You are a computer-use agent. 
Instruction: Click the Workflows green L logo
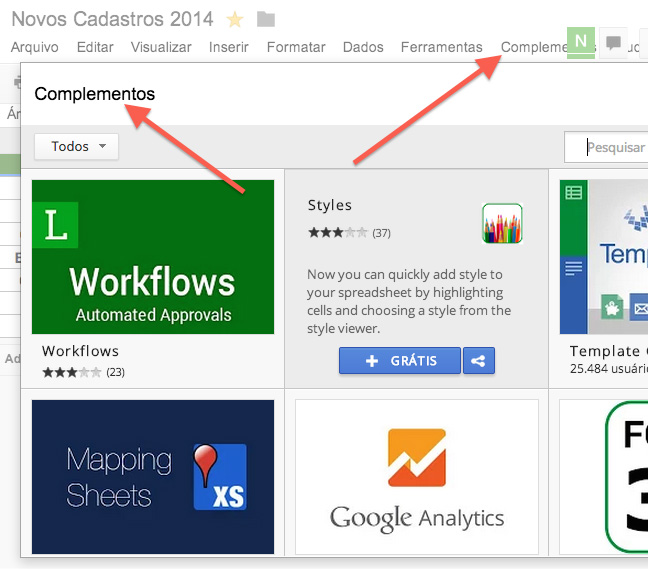55,225
